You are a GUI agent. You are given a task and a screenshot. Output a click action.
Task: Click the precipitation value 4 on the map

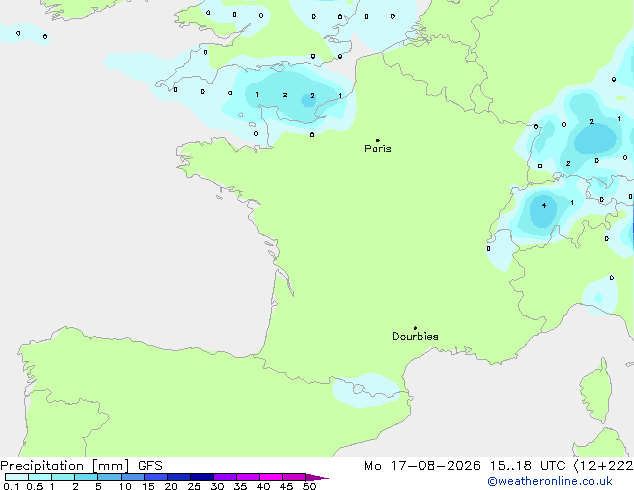(544, 205)
